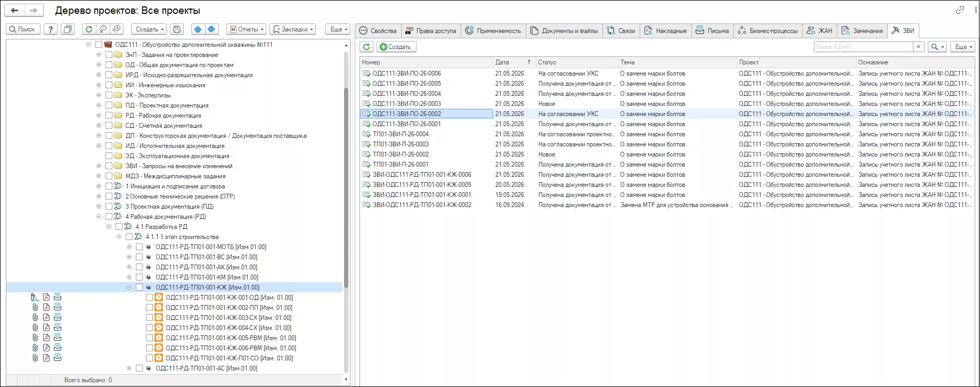The width and height of the screenshot is (980, 387).
Task: Open the Закладки dropdown
Action: click(293, 29)
